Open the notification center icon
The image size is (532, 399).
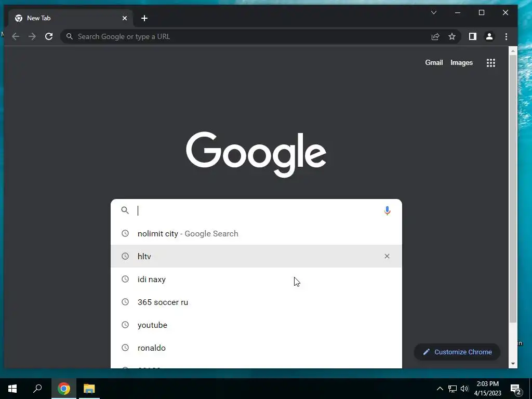coord(516,389)
